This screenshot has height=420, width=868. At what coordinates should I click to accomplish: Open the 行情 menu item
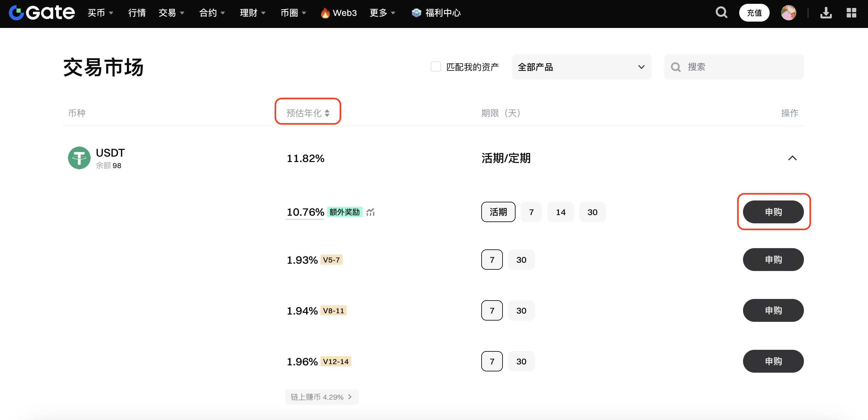(x=137, y=13)
